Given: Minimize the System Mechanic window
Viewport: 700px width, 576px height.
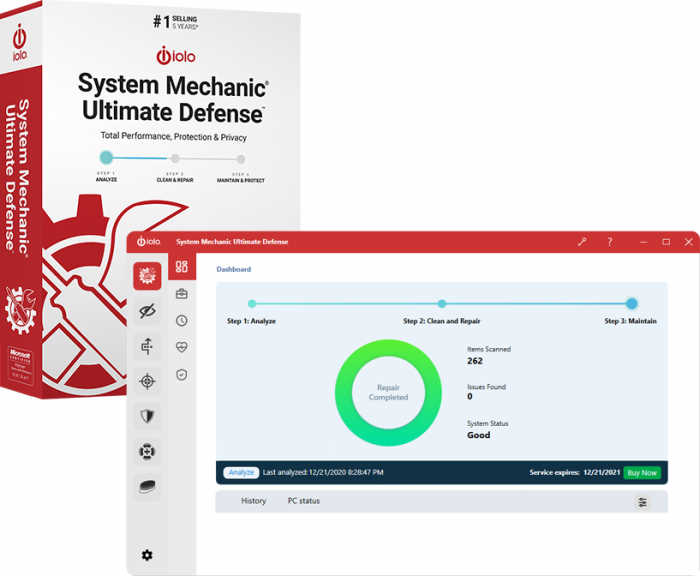Looking at the screenshot, I should (643, 242).
